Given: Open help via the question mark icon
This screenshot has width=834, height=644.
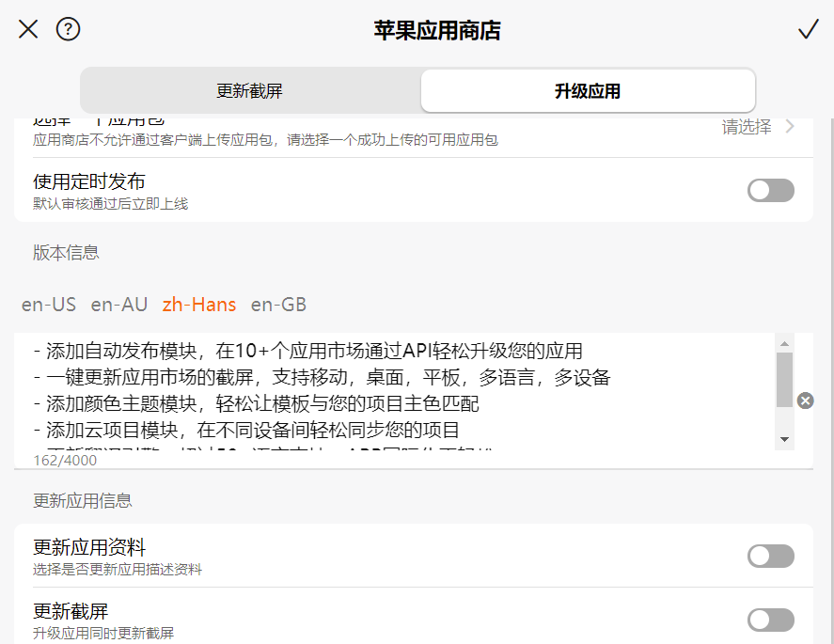Looking at the screenshot, I should pos(68,29).
